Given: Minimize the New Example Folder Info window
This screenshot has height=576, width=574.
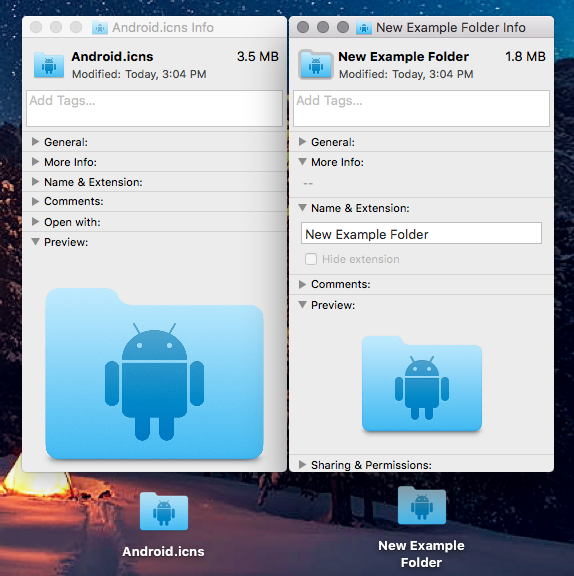Looking at the screenshot, I should tap(323, 27).
